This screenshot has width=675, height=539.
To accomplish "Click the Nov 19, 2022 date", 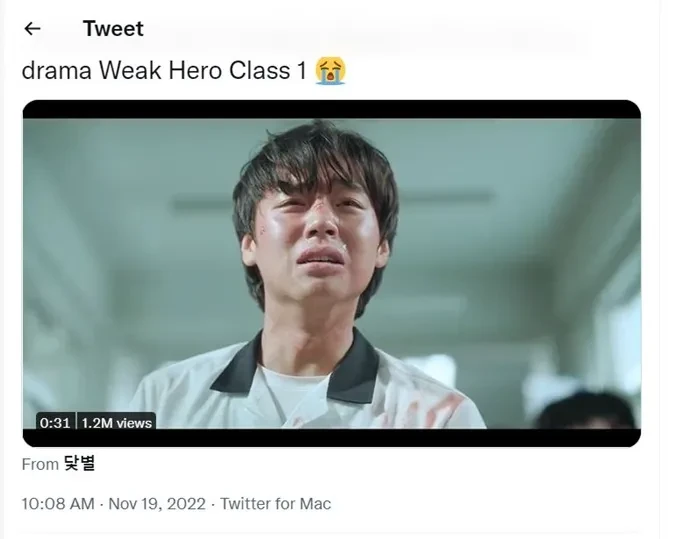I will (x=157, y=503).
